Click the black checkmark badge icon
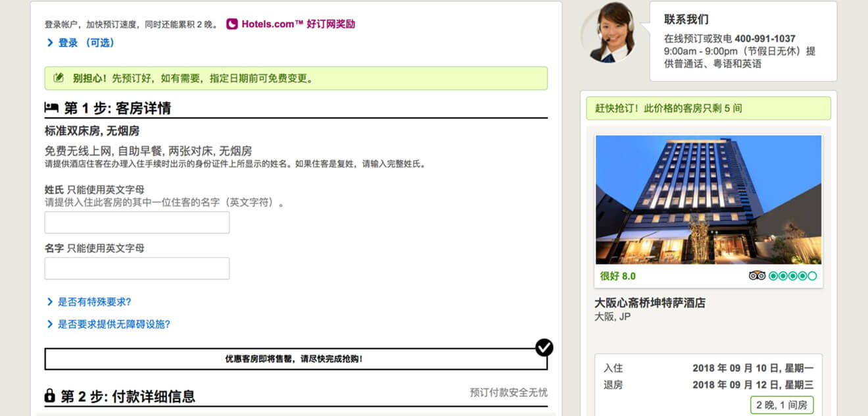The image size is (868, 416). [x=544, y=348]
